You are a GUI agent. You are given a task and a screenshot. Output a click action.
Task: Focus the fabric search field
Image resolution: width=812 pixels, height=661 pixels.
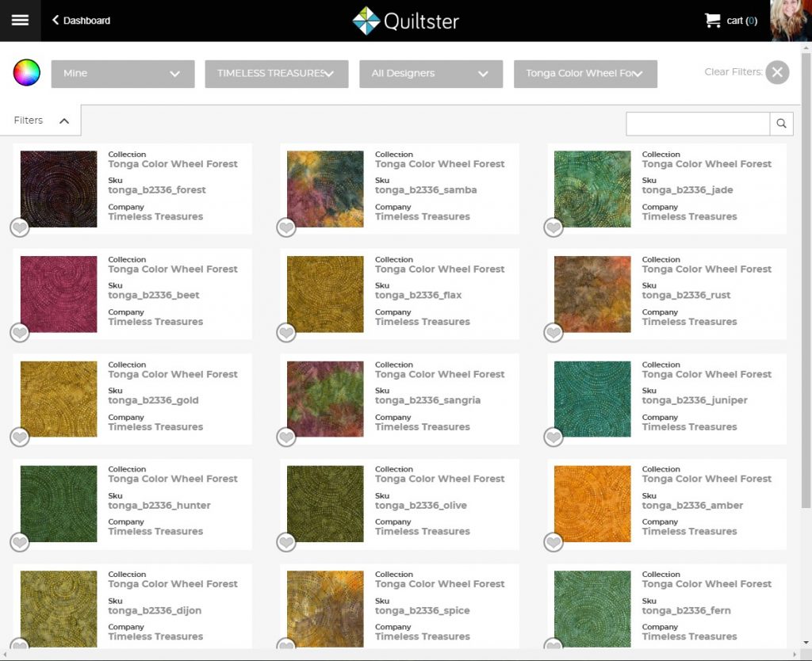(x=698, y=124)
